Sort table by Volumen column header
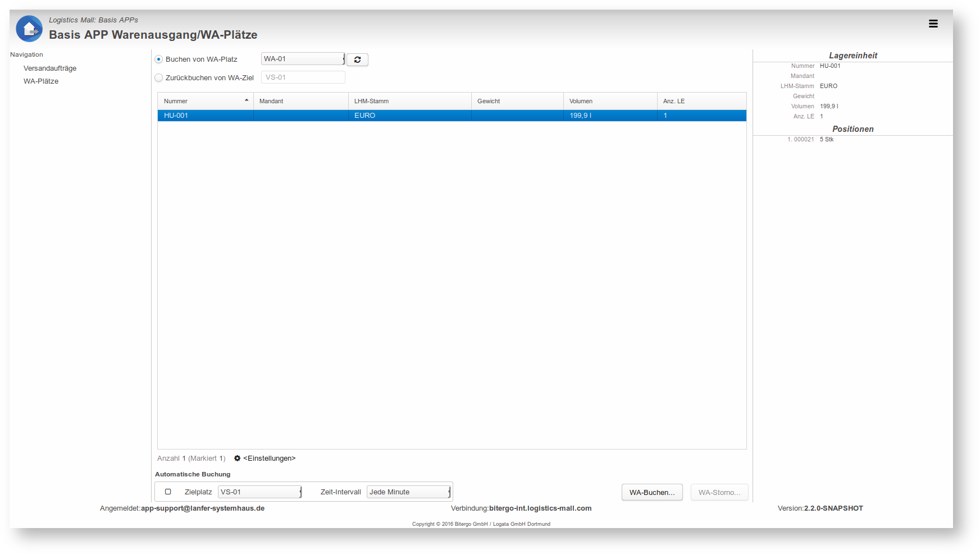 point(610,101)
